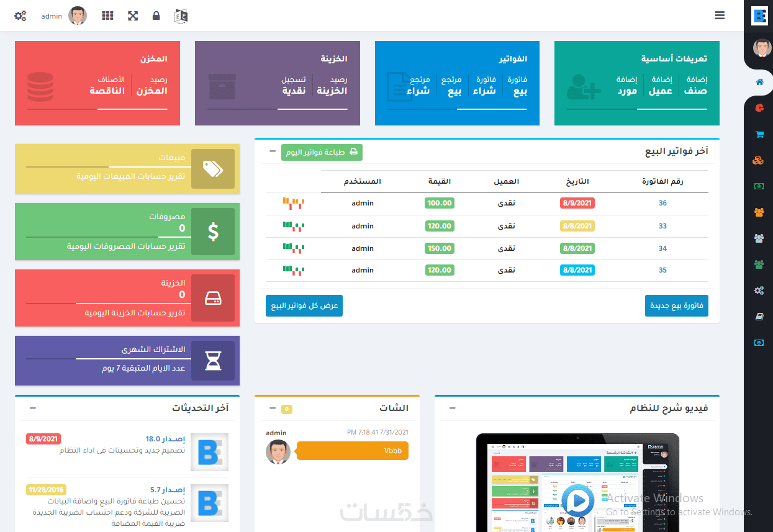
Task: Click فاتورة بيع in the الفواتير card
Action: pyautogui.click(x=517, y=85)
